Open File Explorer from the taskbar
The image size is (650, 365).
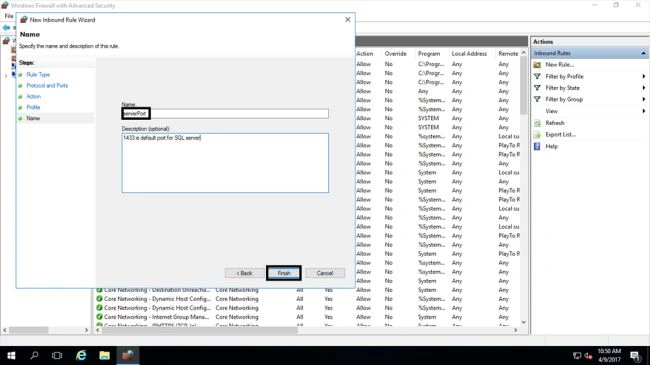click(104, 355)
